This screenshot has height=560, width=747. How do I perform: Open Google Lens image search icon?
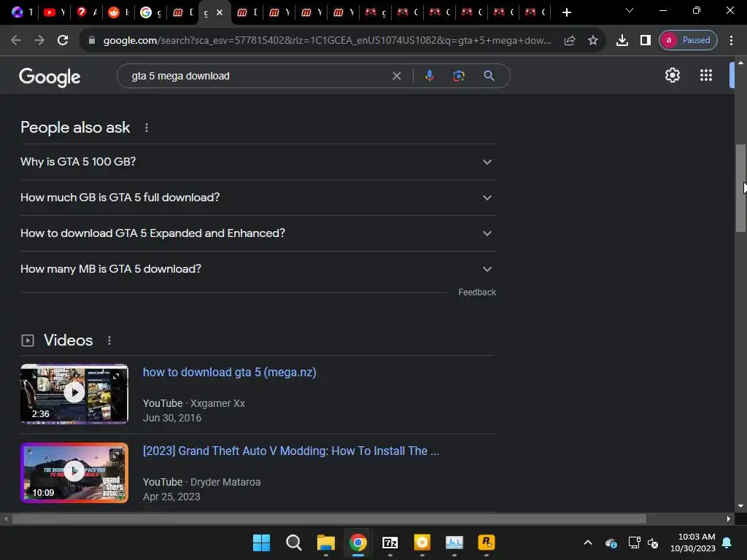tap(458, 76)
